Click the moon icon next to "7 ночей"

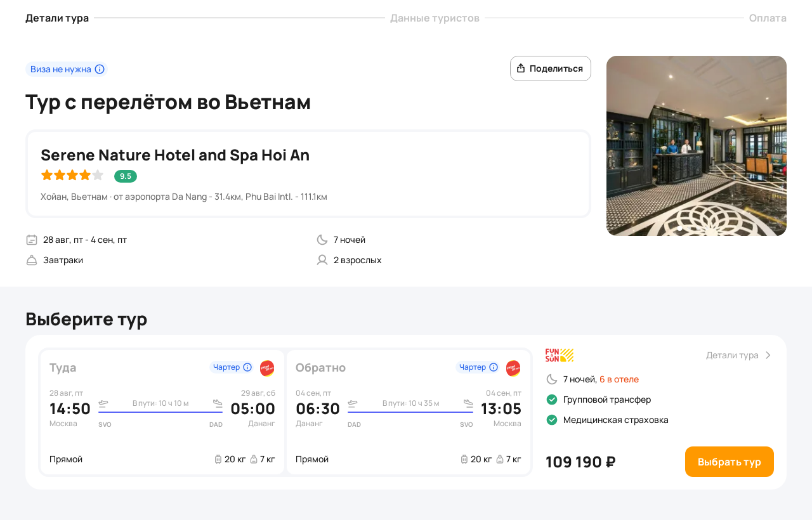point(322,240)
